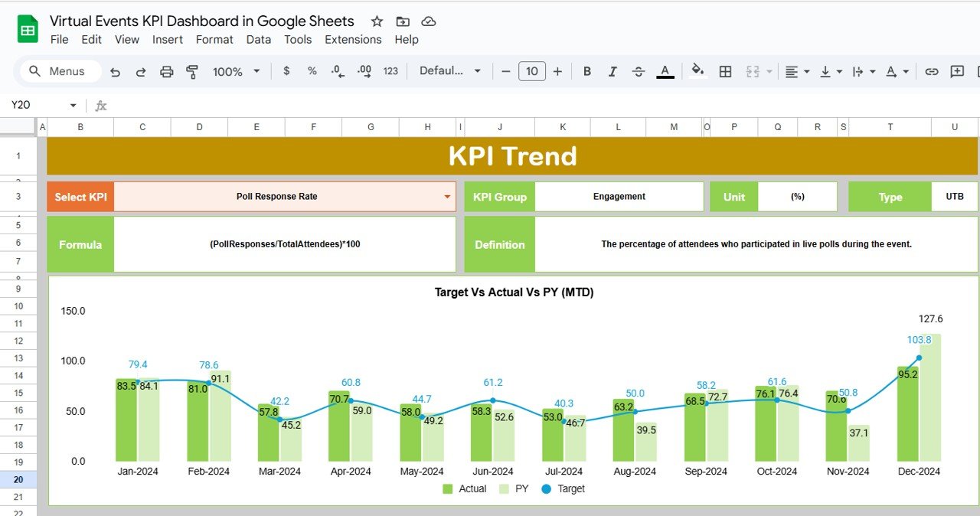Decrease font size with minus button
The width and height of the screenshot is (980, 516).
[505, 71]
